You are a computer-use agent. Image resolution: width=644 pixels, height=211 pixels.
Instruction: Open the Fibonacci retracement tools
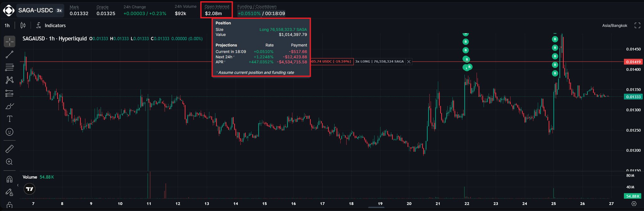coord(9,67)
